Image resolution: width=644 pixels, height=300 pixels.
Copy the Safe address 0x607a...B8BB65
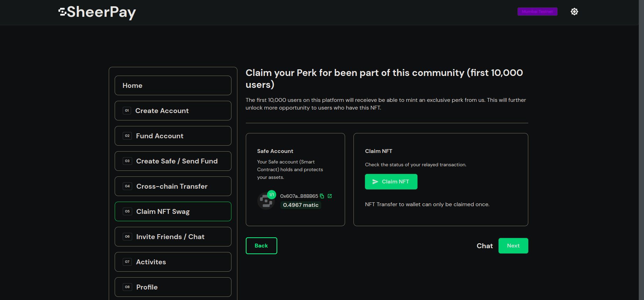coord(322,196)
